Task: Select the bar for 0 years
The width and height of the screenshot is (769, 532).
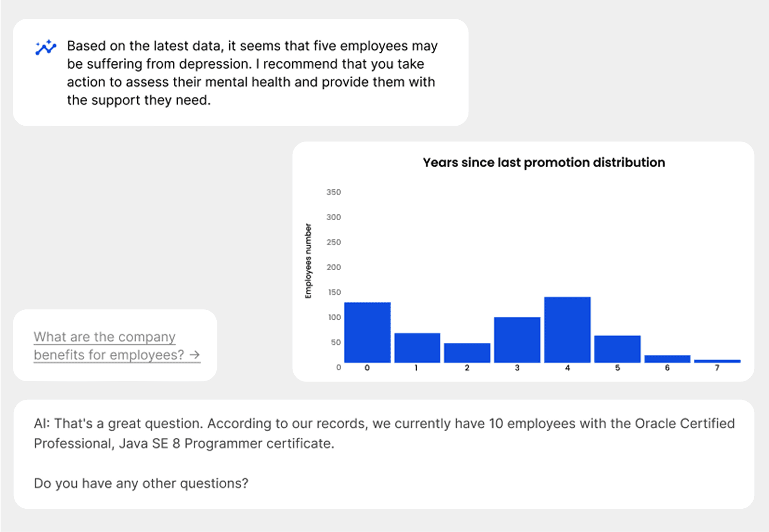Action: (x=367, y=333)
